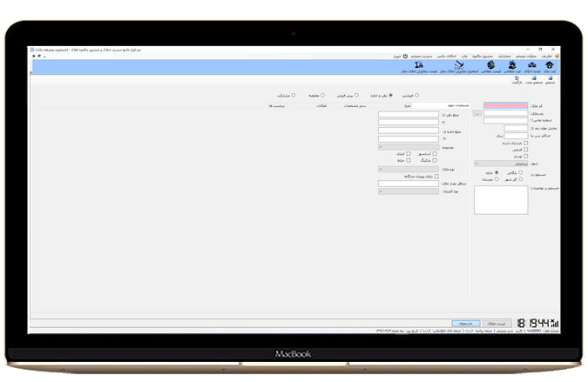Image resolution: width=588 pixels, height=382 pixels.
Task: Tick the separate entrance (دارای ورودی جداگانه) checkbox
Action: (436, 176)
